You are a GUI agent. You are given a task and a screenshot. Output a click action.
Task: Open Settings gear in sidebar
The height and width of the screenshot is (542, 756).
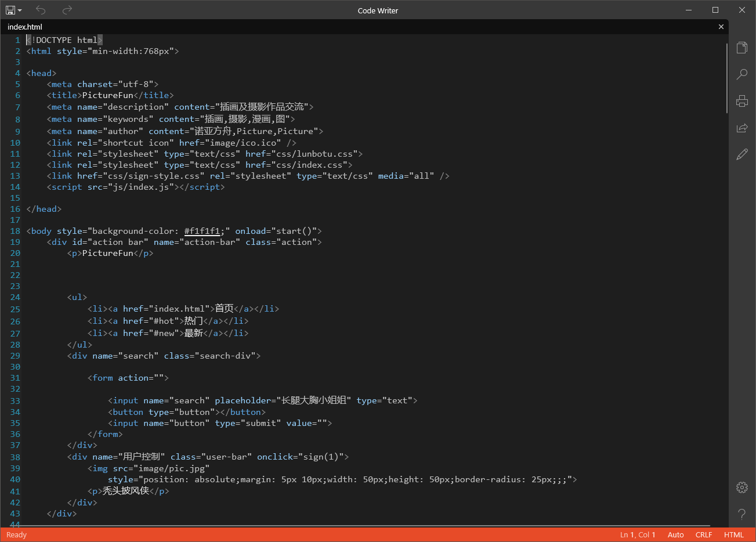point(741,487)
